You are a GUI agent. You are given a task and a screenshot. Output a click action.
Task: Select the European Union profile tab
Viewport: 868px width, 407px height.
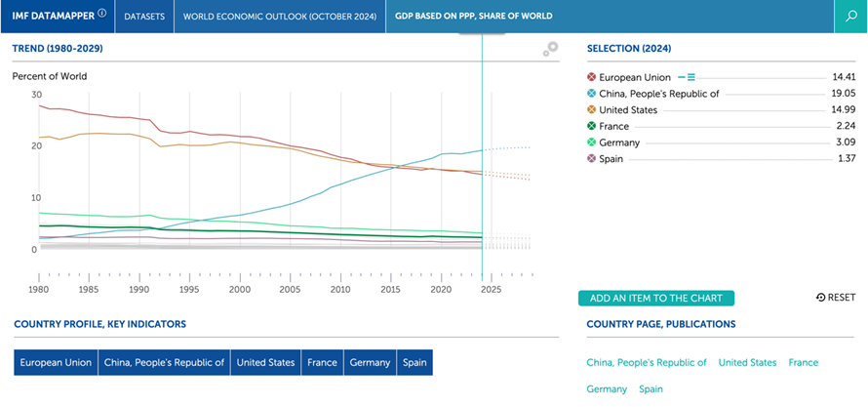pyautogui.click(x=56, y=363)
